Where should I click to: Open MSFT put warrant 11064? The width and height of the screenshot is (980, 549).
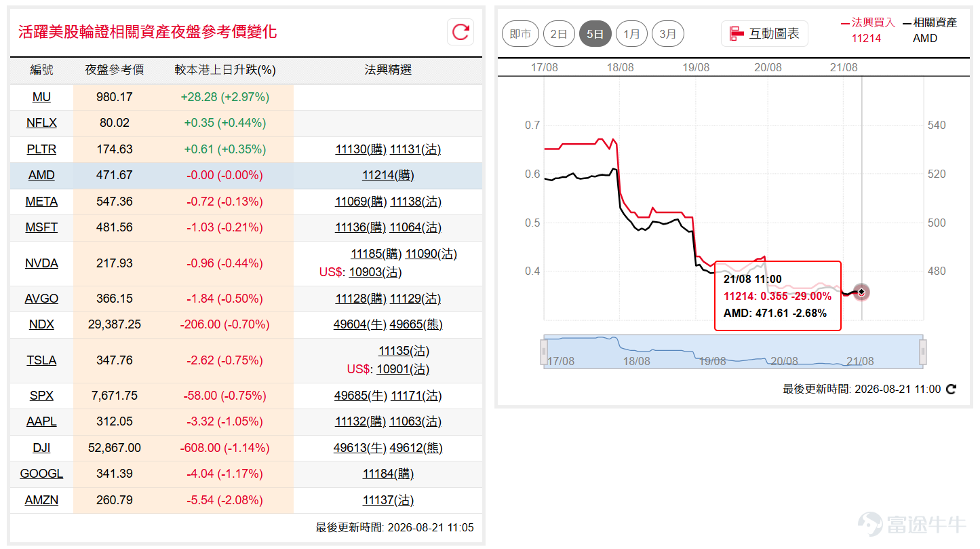coord(415,227)
